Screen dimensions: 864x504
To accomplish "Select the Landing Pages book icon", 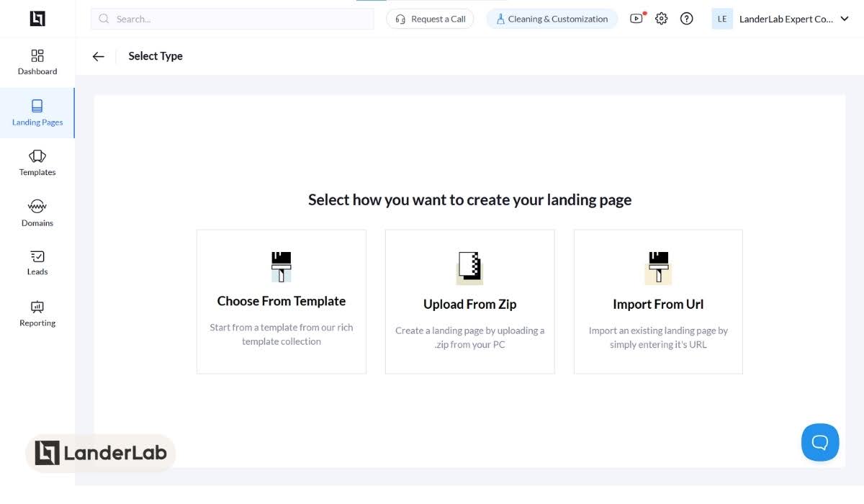I will click(x=37, y=106).
